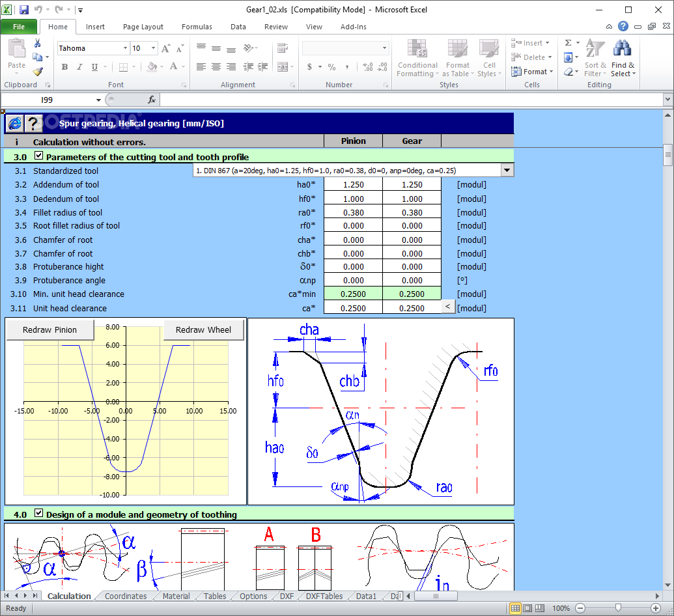Expand the Conditional Formatting menu
Screen dimensions: 674x616
click(x=417, y=58)
